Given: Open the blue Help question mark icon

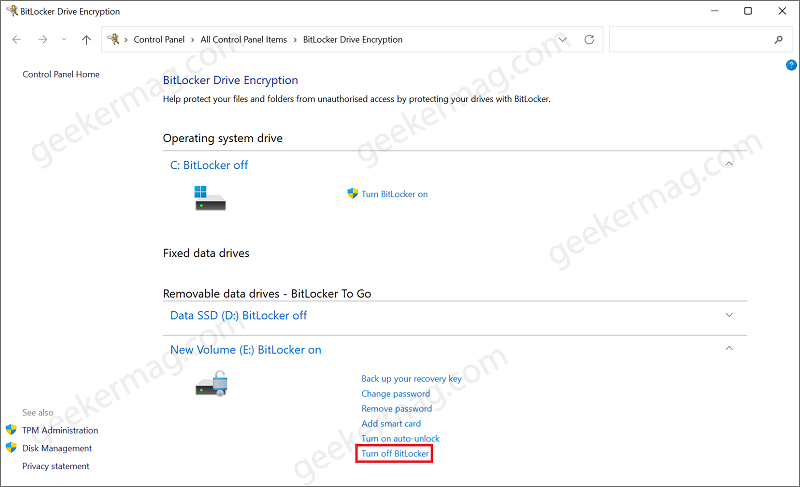Looking at the screenshot, I should 791,65.
